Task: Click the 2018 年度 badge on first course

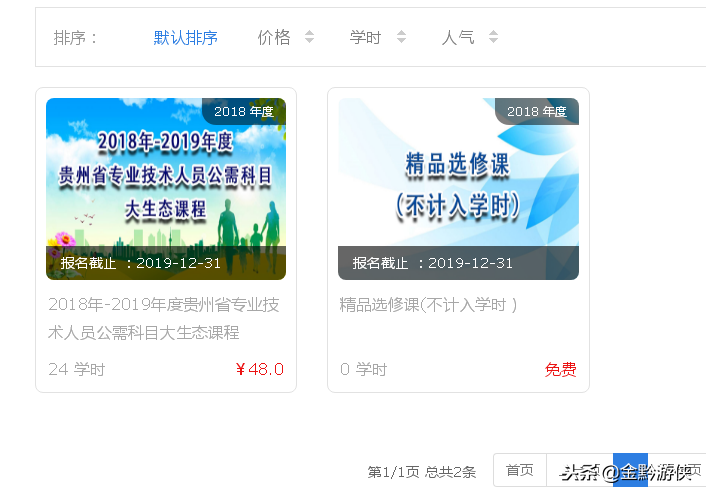Action: pyautogui.click(x=244, y=111)
